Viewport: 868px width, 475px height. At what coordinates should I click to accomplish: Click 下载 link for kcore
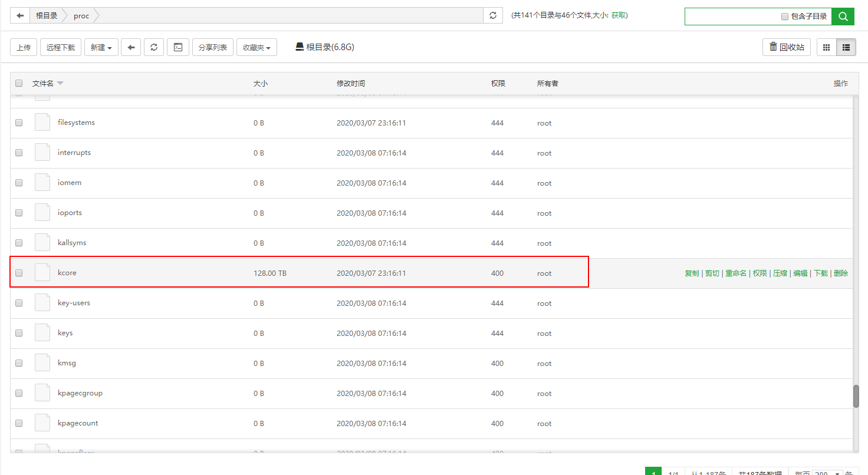coord(821,273)
